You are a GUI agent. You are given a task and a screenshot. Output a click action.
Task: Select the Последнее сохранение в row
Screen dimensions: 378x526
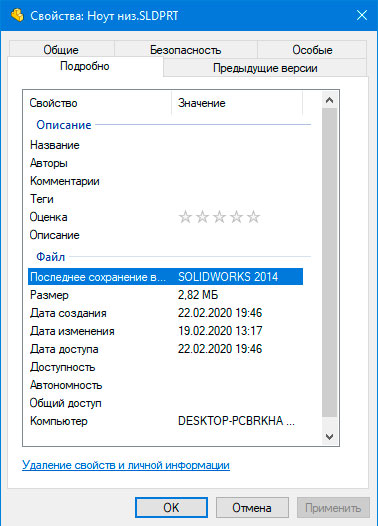coord(165,277)
